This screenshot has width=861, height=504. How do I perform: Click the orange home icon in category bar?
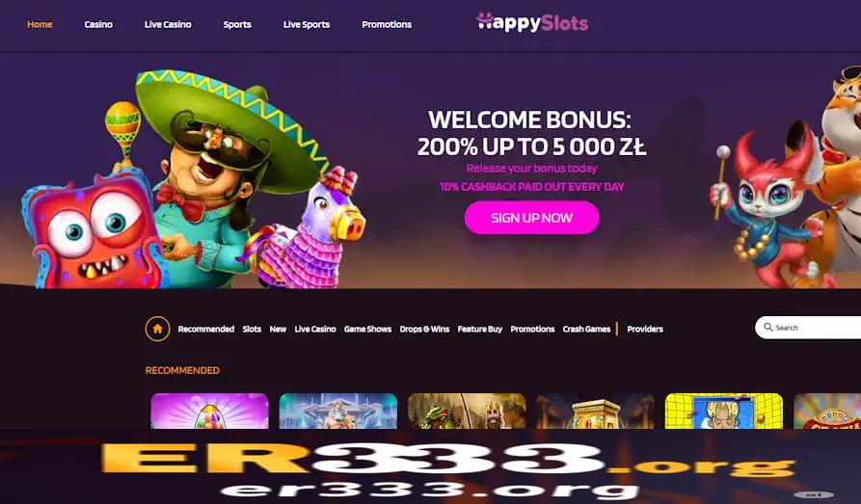point(157,329)
